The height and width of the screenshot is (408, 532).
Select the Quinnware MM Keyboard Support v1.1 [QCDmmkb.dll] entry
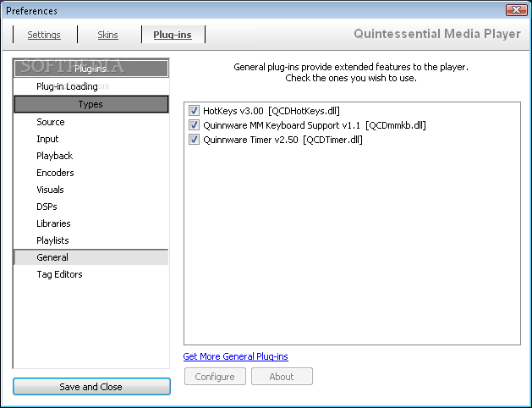coord(314,125)
